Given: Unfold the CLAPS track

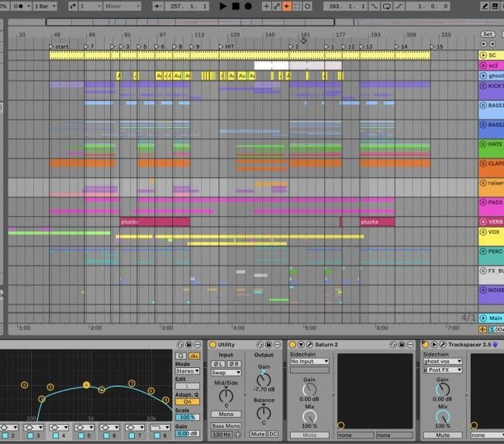Looking at the screenshot, I should click(x=483, y=163).
